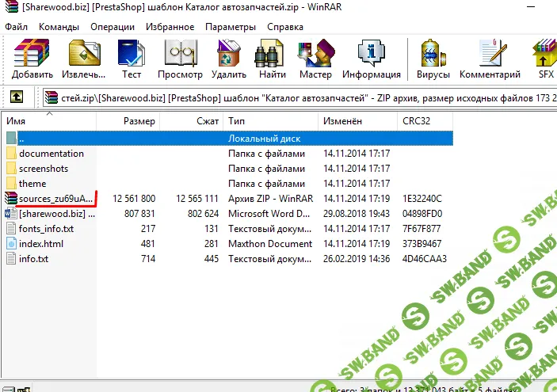Click the info.txt file icon
Viewport: 557px width, 392px height.
coord(11,258)
